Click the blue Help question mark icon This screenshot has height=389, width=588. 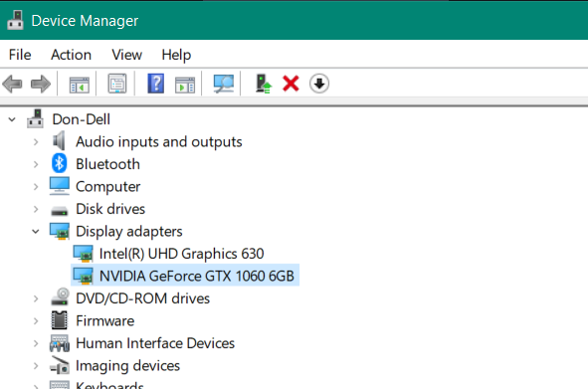tap(155, 84)
